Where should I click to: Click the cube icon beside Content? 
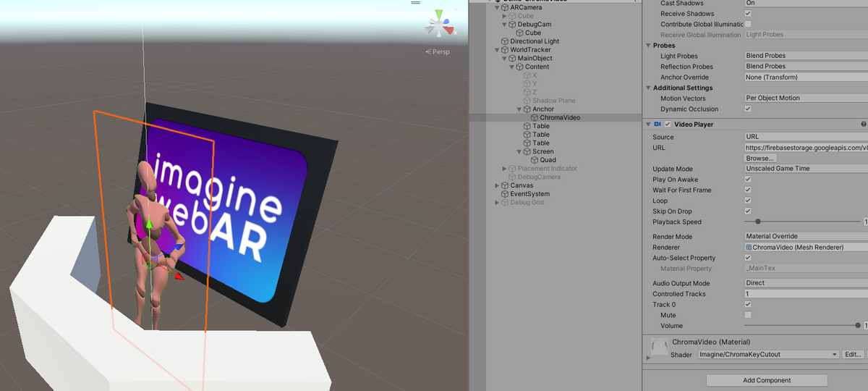[x=521, y=67]
